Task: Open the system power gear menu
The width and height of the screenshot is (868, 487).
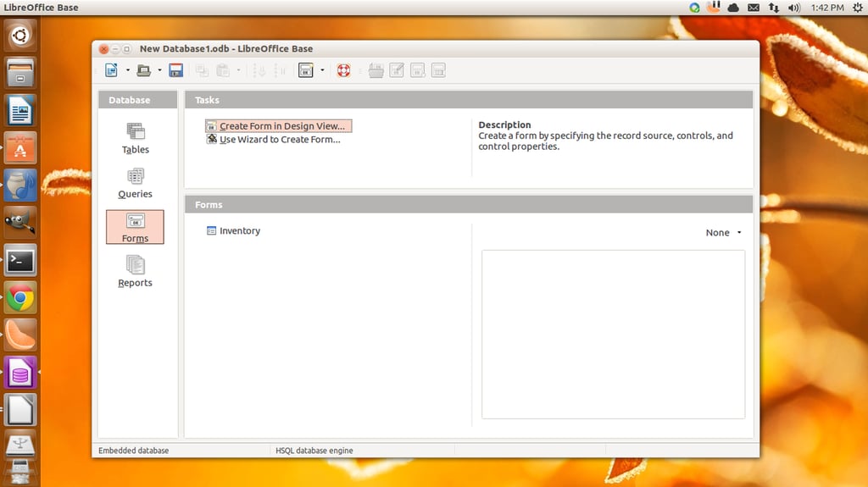Action: [858, 8]
